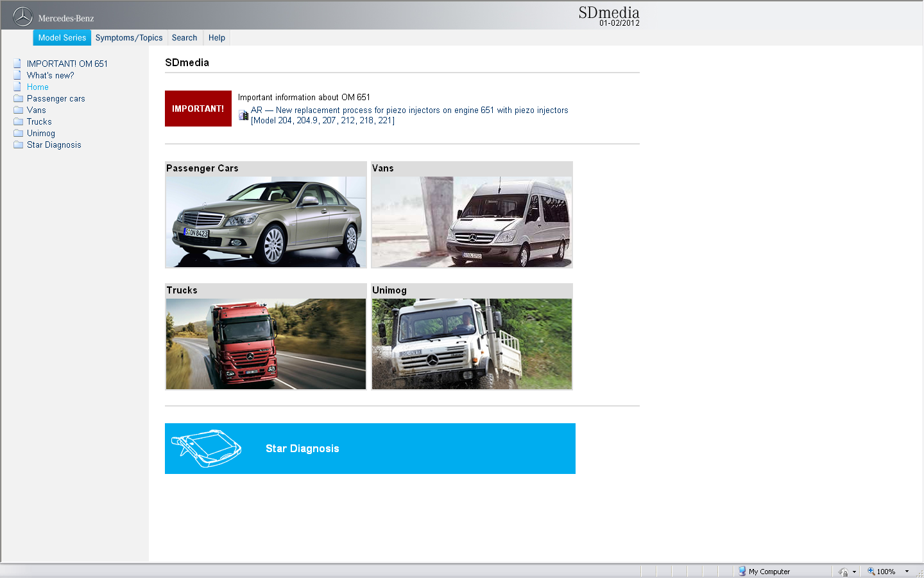Open the zoom level dropdown arrow
Viewport: 924px width, 578px height.
pos(907,572)
